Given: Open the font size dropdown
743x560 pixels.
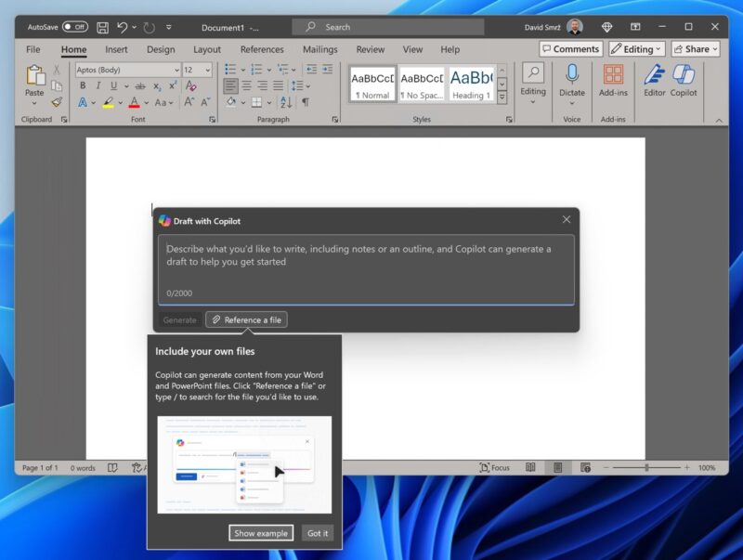Looking at the screenshot, I should (x=209, y=70).
